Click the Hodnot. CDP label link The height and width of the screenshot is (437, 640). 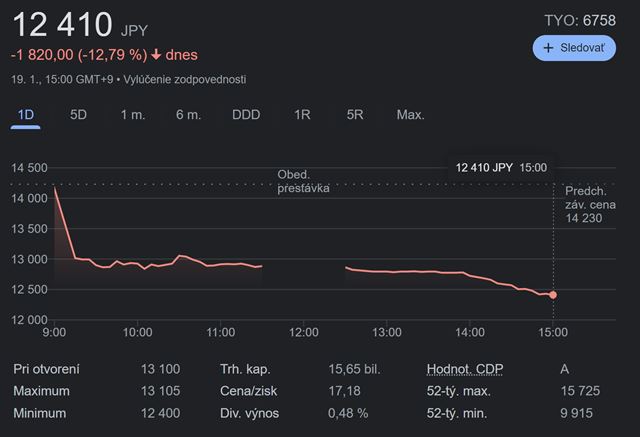point(465,369)
